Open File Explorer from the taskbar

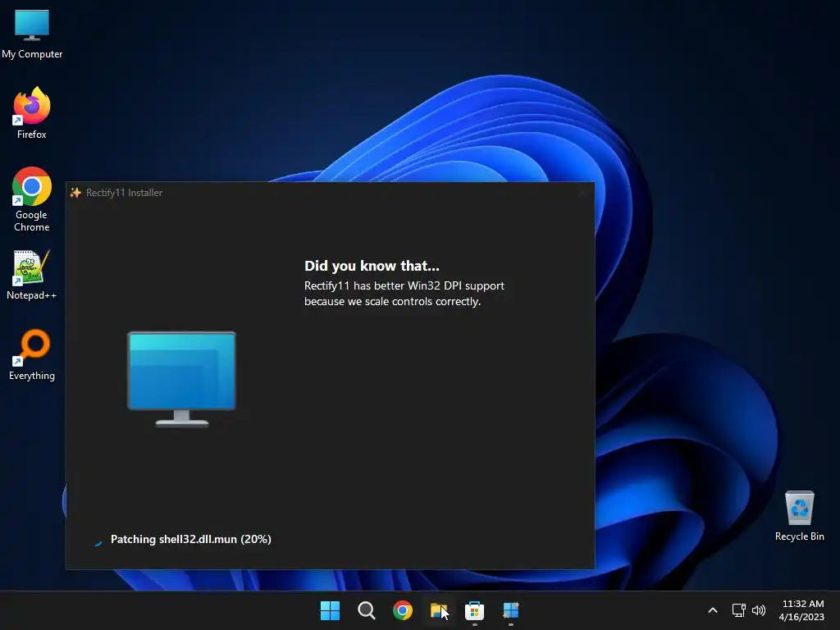point(439,610)
